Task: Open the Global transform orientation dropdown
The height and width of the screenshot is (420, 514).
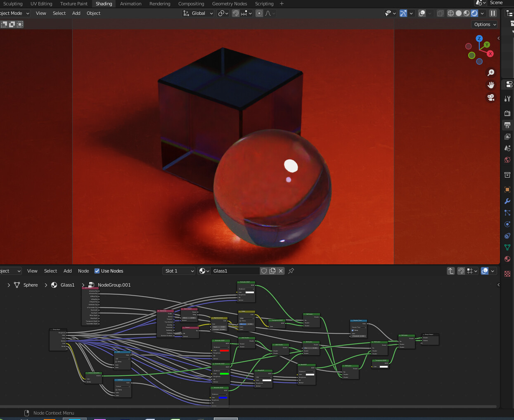Action: click(x=197, y=13)
